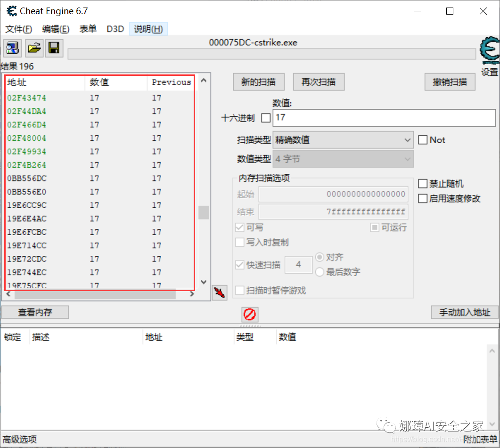Click the red arrow add-to-address-list icon
500x448 pixels.
[220, 293]
